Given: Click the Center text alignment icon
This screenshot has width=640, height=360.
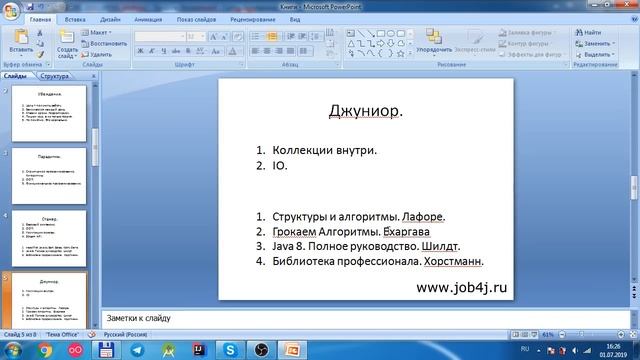Looking at the screenshot, I should point(267,51).
